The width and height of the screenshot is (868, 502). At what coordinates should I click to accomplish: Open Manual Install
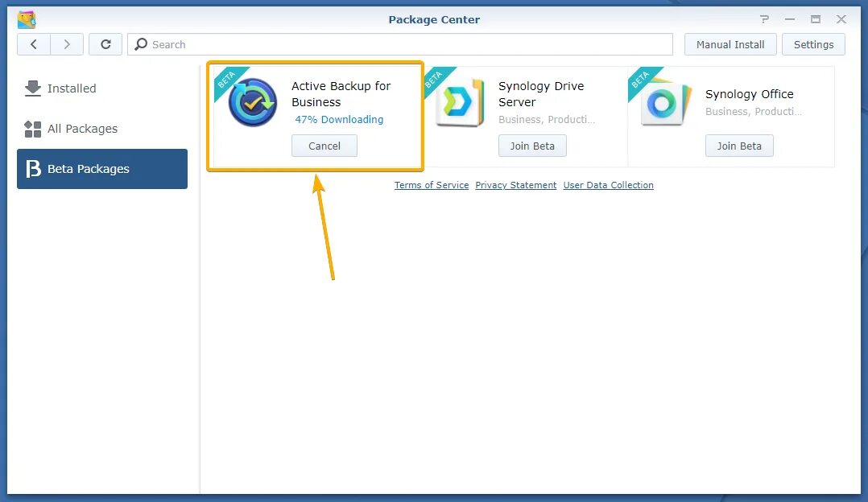point(730,44)
